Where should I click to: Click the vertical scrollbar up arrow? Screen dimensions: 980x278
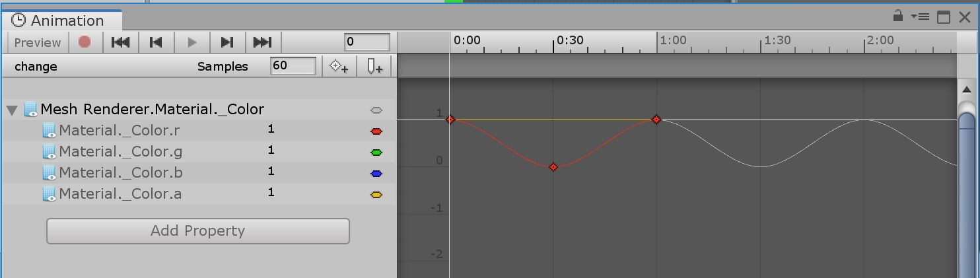tap(967, 90)
